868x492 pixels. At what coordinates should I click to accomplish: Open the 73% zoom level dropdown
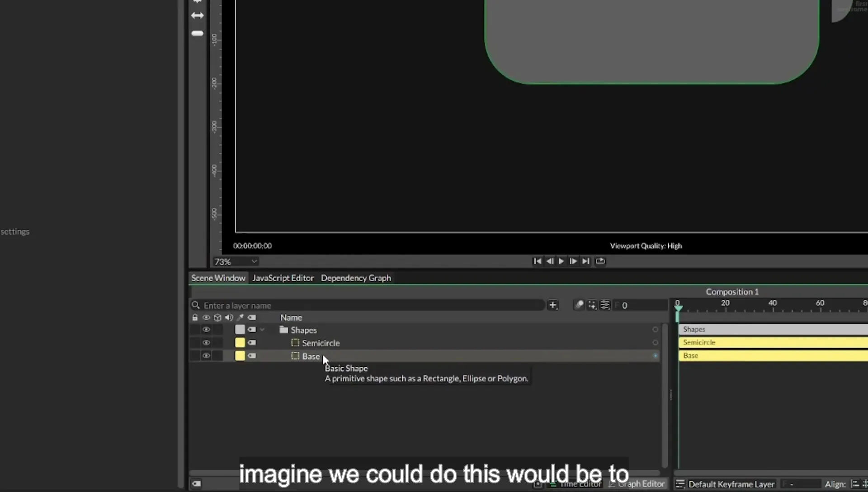click(236, 261)
